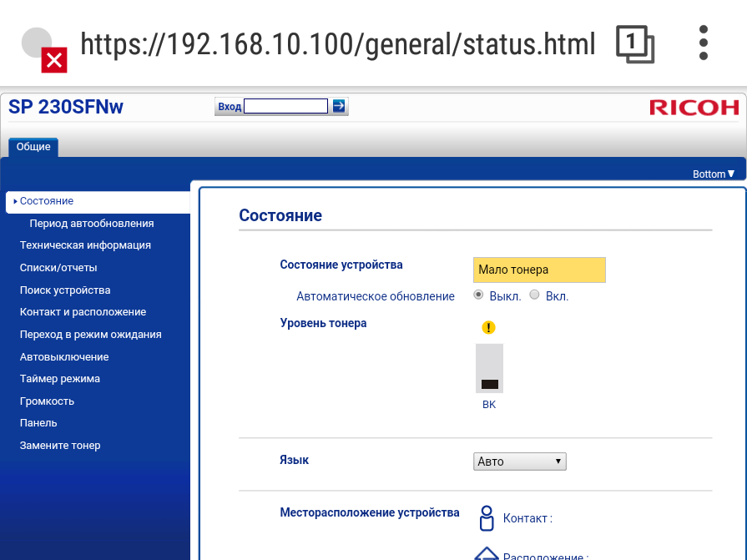This screenshot has height=560, width=747.
Task: Open Замените тонер in sidebar
Action: [x=60, y=445]
